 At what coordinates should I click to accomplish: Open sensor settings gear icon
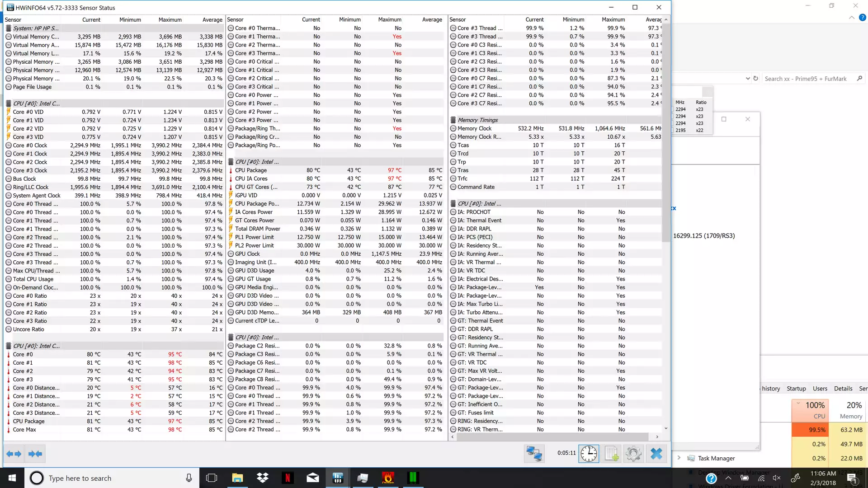633,454
